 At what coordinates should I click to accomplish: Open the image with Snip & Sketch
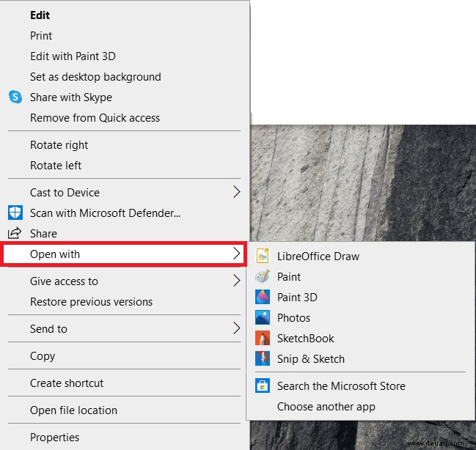click(x=360, y=358)
